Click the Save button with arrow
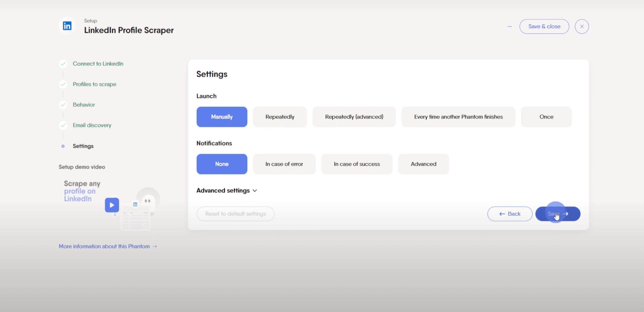This screenshot has width=644, height=312. click(558, 214)
